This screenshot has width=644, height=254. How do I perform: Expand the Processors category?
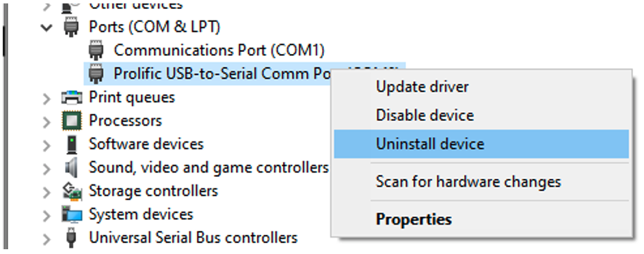(x=46, y=122)
